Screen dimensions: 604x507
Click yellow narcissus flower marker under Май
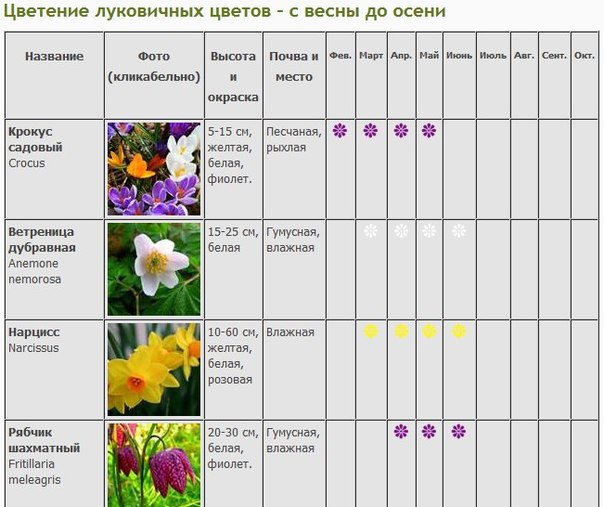coord(429,331)
